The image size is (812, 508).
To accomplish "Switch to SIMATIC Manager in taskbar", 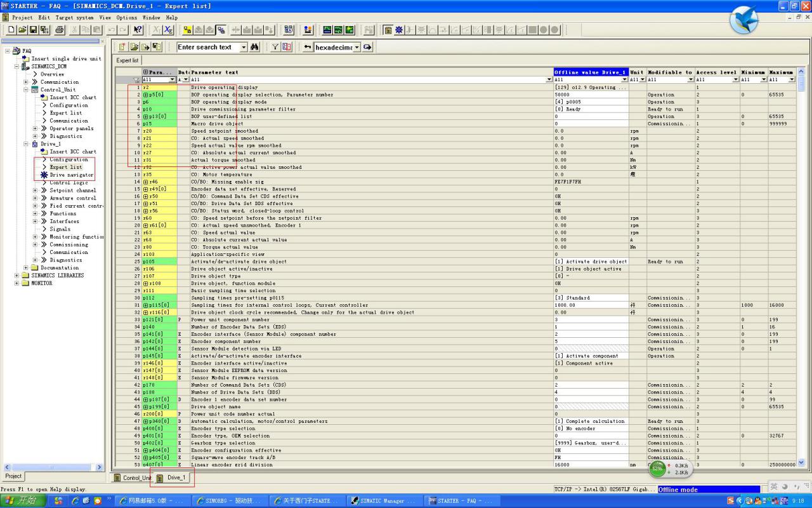I will [385, 501].
